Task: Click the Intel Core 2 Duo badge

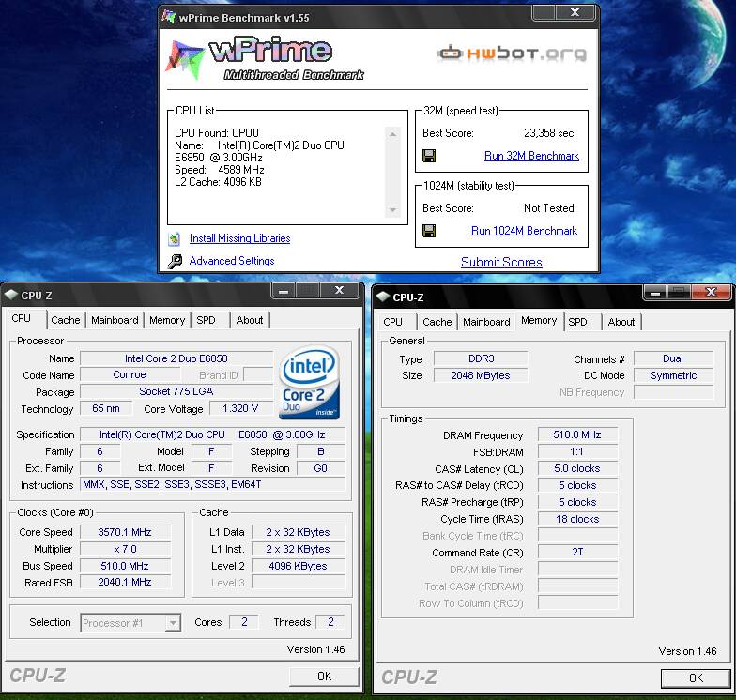Action: pos(310,383)
